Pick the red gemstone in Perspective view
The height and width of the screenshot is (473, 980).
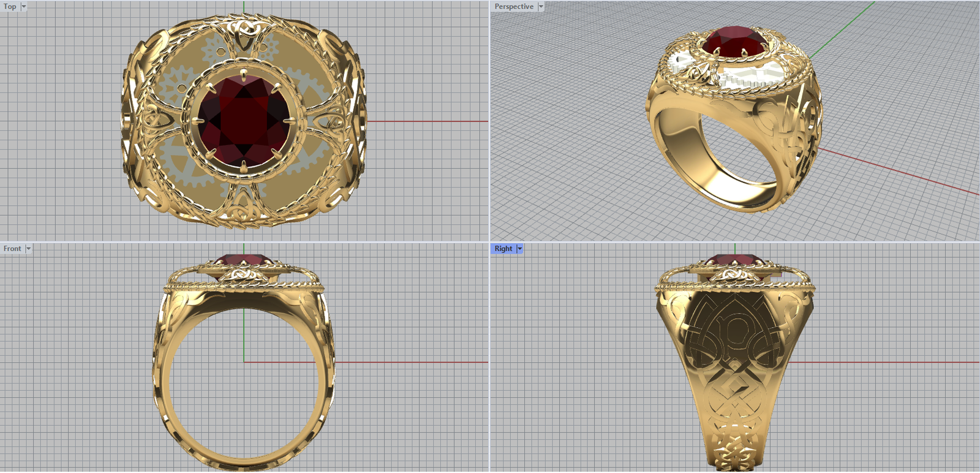coord(734,41)
